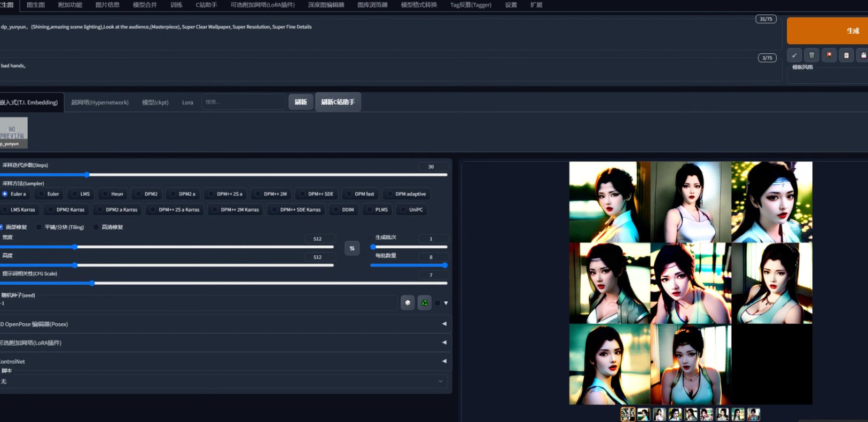Click the dice icon to randomize the seed
This screenshot has width=868, height=422.
[408, 303]
